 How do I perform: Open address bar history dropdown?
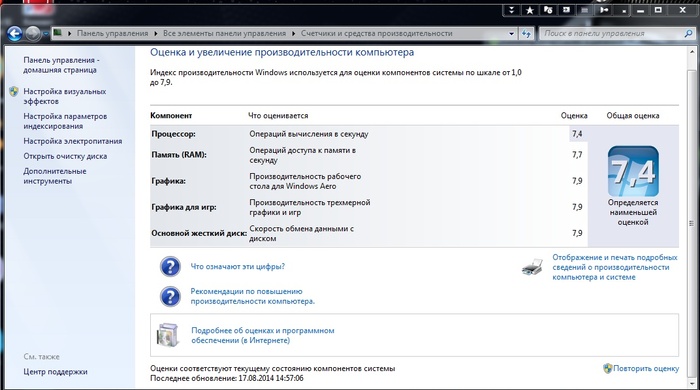[511, 33]
